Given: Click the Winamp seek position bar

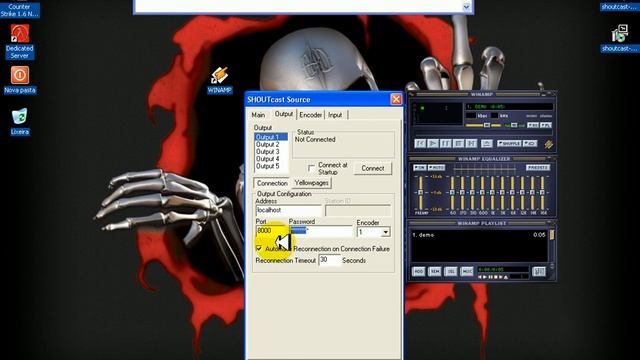Looking at the screenshot, I should [483, 133].
